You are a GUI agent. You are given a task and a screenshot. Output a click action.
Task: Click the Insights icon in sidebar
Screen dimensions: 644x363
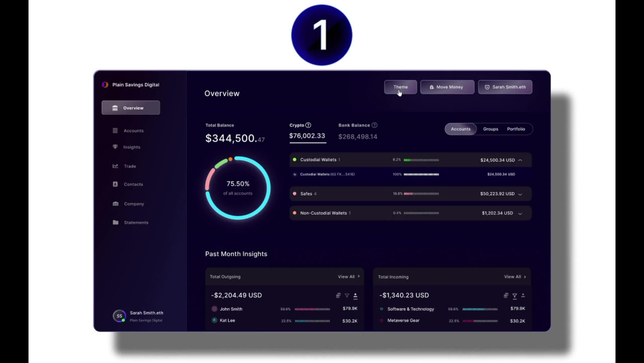(115, 147)
